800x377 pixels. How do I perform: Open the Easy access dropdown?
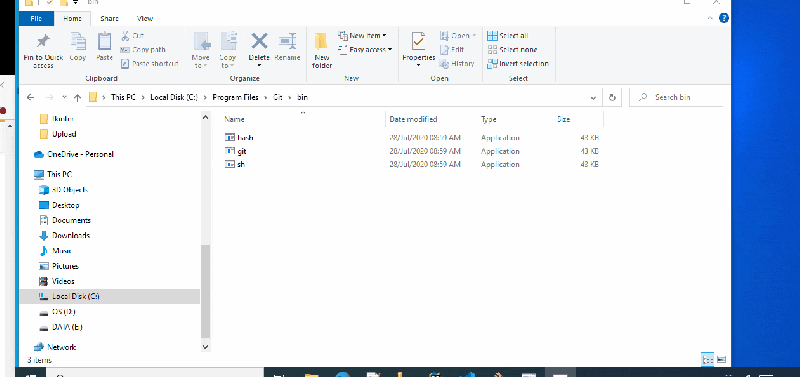(x=365, y=49)
